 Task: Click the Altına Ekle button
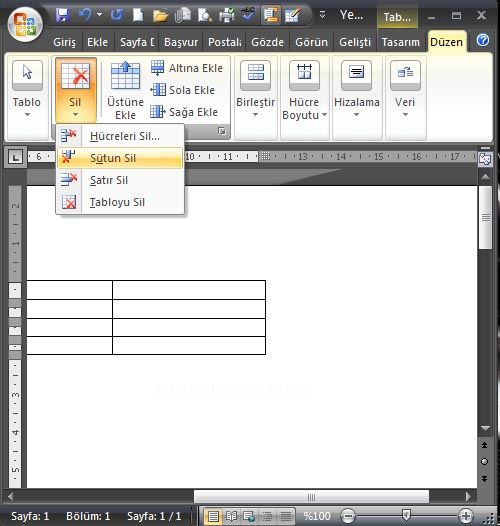(x=187, y=68)
